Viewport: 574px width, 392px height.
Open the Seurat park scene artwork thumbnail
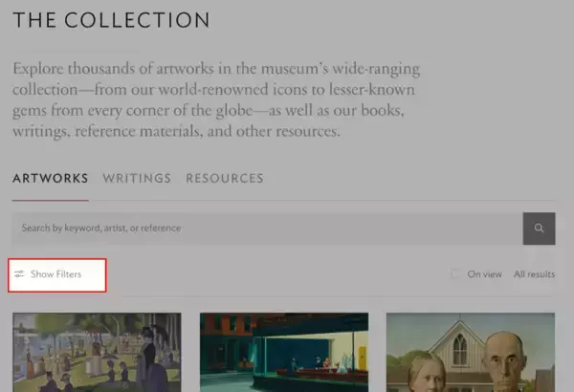[x=96, y=352]
